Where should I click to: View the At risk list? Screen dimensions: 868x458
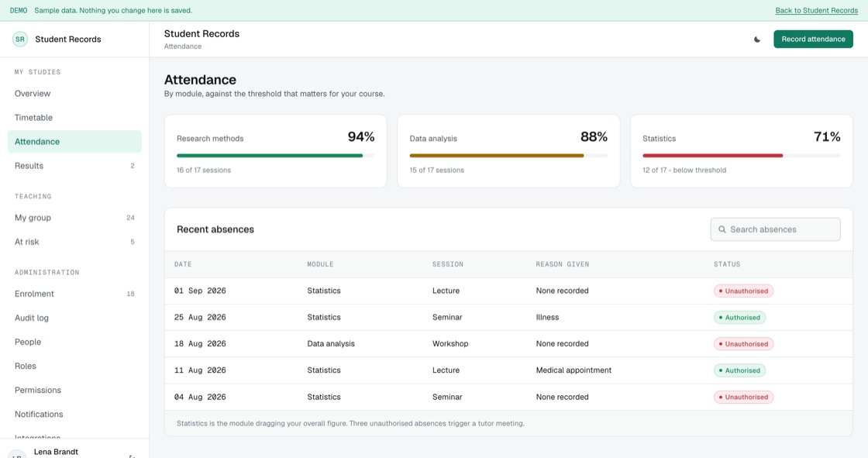click(74, 242)
